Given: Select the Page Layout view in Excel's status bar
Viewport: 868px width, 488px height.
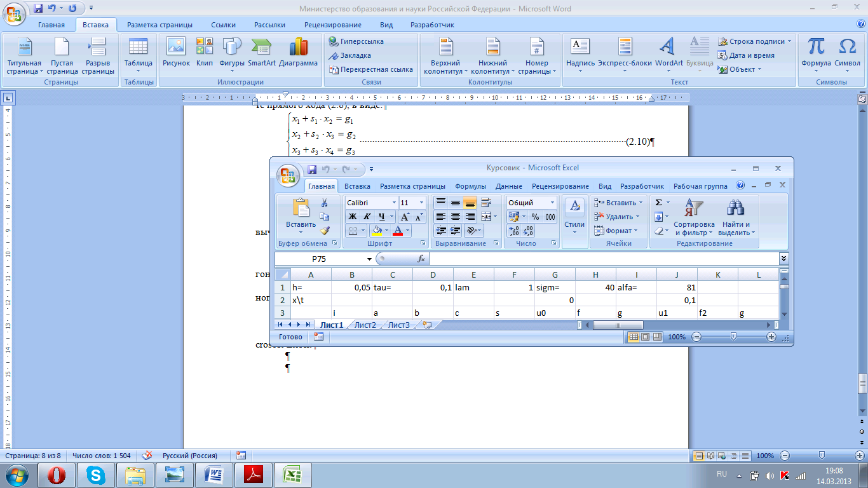Looking at the screenshot, I should (x=645, y=337).
